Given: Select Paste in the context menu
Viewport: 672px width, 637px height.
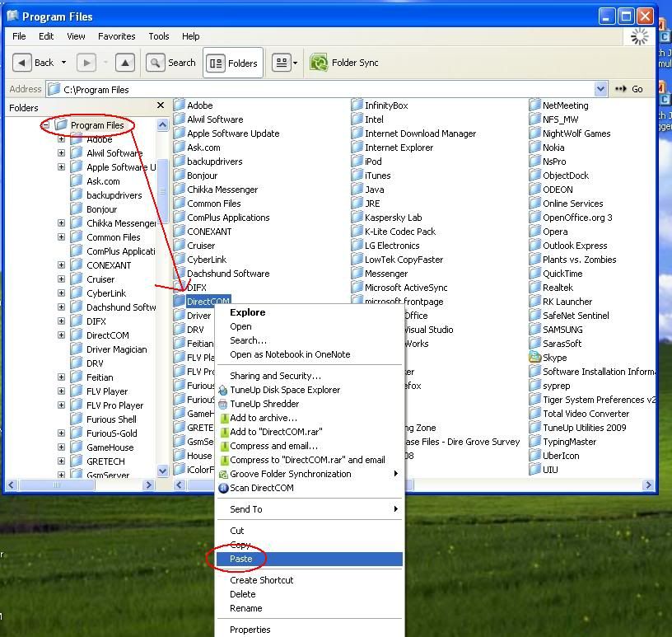Looking at the screenshot, I should (x=241, y=559).
